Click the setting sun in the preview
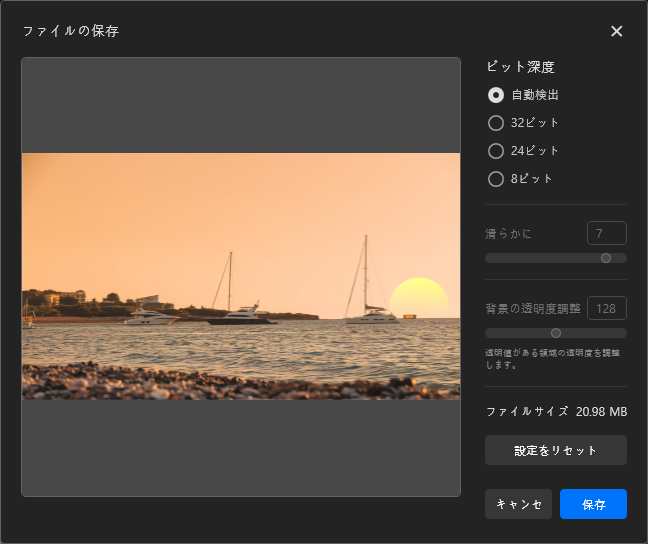Viewport: 648px width, 544px height. 418,298
